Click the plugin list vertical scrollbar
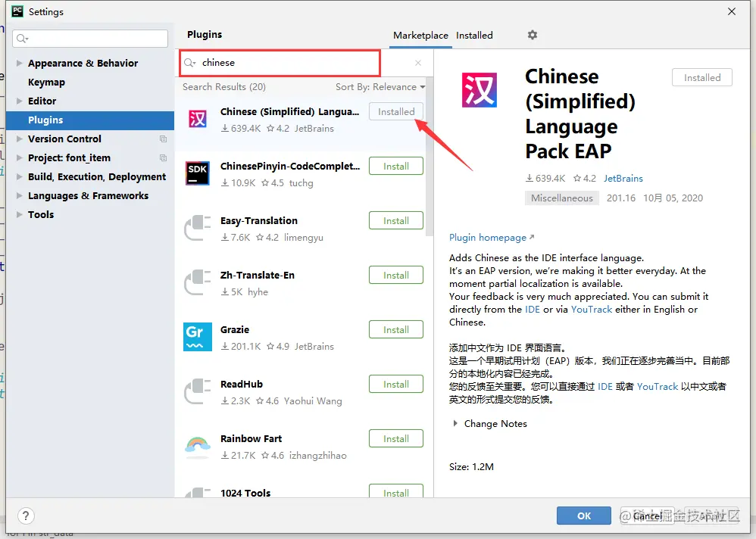This screenshot has height=539, width=756. point(430,157)
